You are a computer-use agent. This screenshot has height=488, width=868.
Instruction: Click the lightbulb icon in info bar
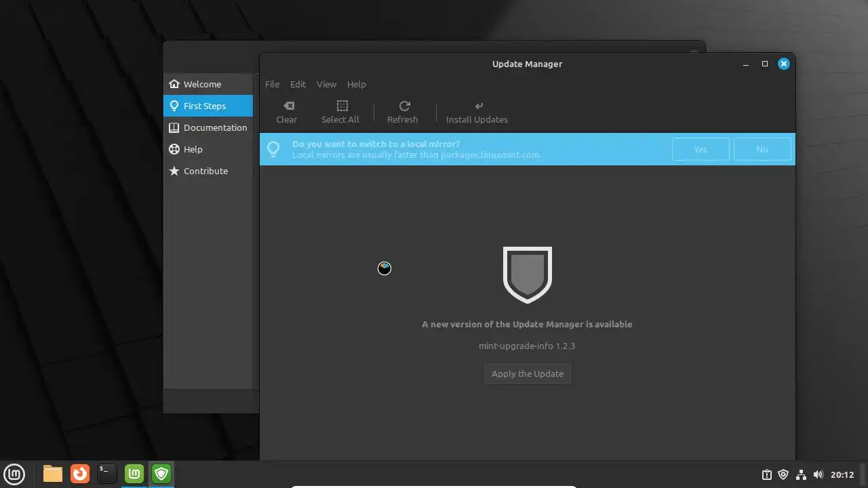click(273, 149)
